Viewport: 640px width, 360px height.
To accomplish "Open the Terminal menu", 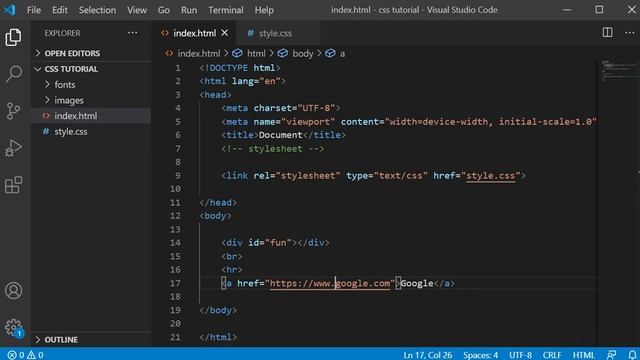I will (x=226, y=10).
